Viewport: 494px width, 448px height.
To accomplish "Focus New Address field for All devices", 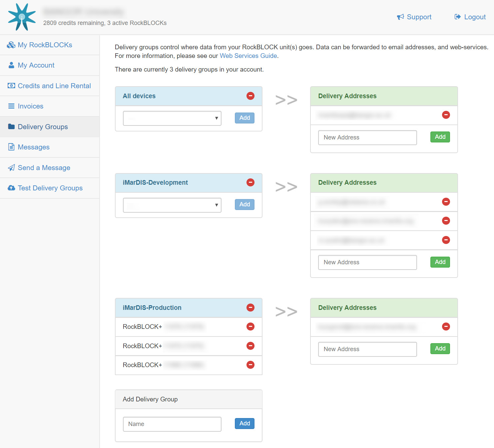I will (367, 137).
